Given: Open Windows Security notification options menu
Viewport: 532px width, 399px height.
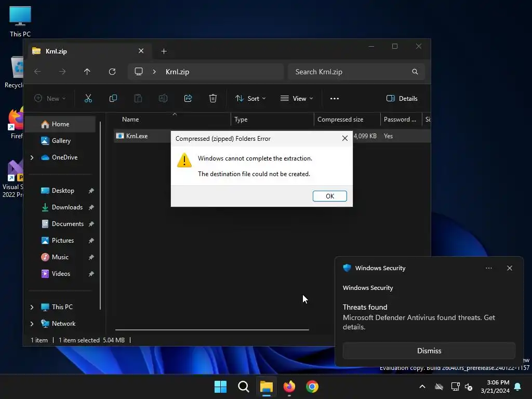Looking at the screenshot, I should point(488,268).
